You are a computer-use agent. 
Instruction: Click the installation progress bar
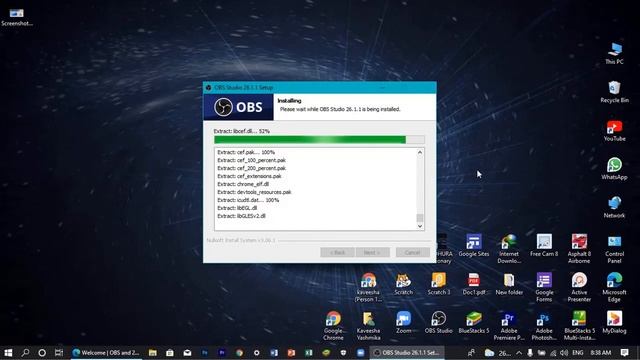click(x=319, y=140)
